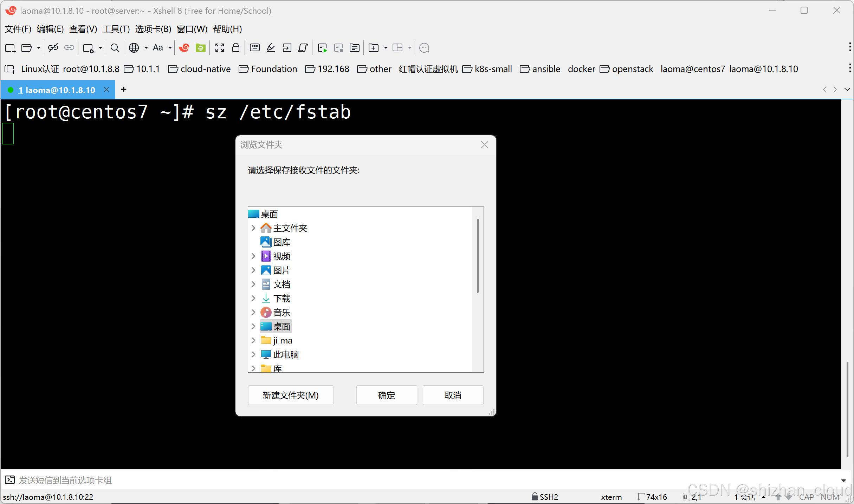Open the 工具(T) menu
Viewport: 854px width, 504px height.
(x=116, y=29)
